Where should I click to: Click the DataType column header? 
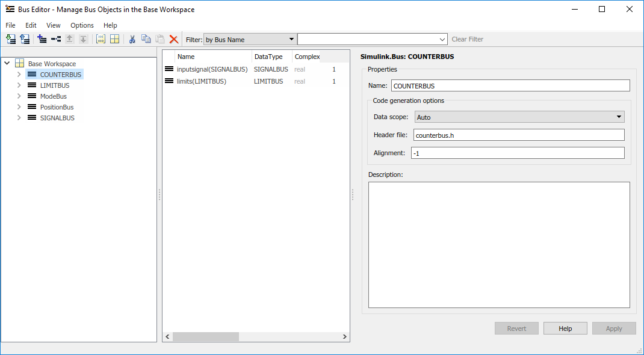click(272, 57)
